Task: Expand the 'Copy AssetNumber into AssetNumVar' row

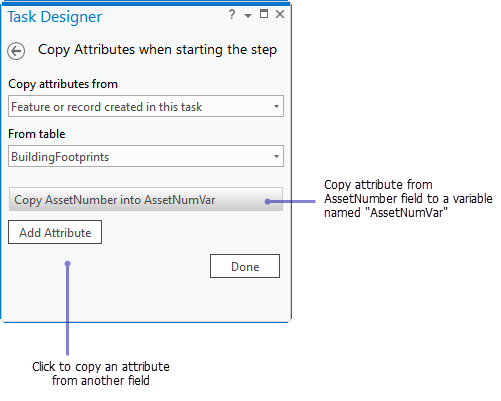Action: point(146,199)
